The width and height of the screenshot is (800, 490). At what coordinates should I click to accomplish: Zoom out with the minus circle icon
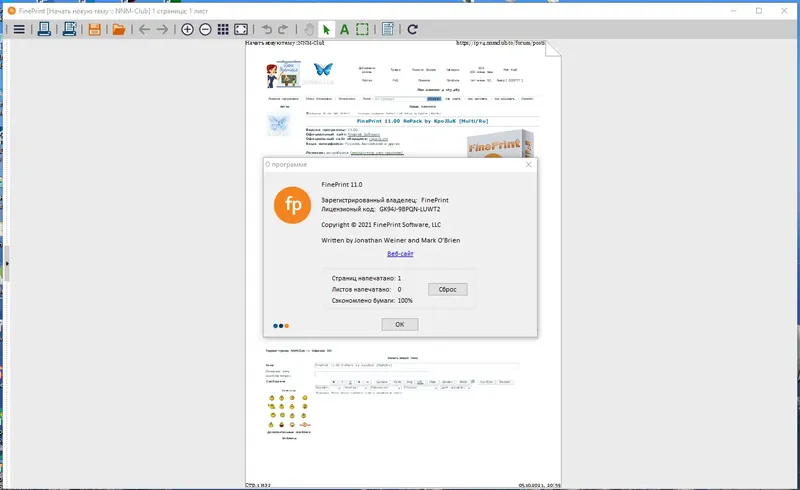point(205,30)
